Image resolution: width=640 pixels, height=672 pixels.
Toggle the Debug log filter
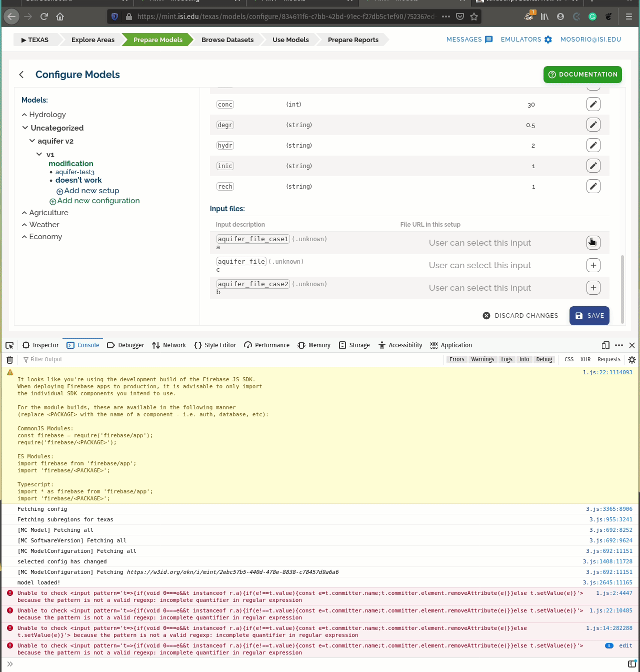point(544,359)
